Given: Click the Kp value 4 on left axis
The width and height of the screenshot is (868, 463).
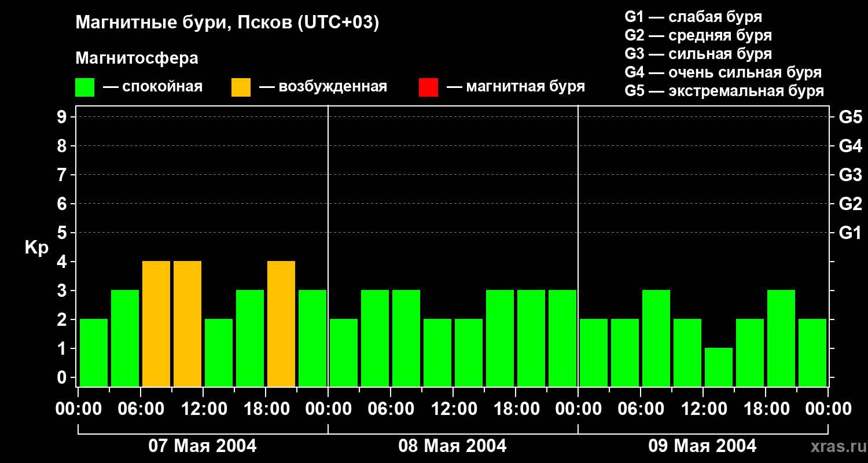Looking at the screenshot, I should pyautogui.click(x=62, y=262).
